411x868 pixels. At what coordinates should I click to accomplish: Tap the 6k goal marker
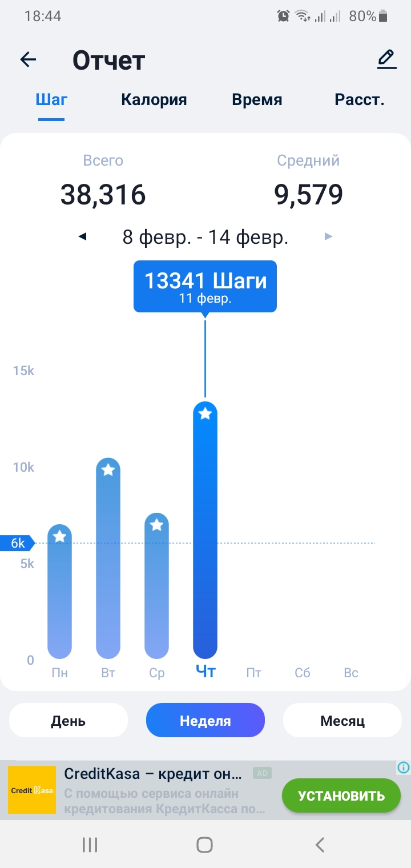17,543
